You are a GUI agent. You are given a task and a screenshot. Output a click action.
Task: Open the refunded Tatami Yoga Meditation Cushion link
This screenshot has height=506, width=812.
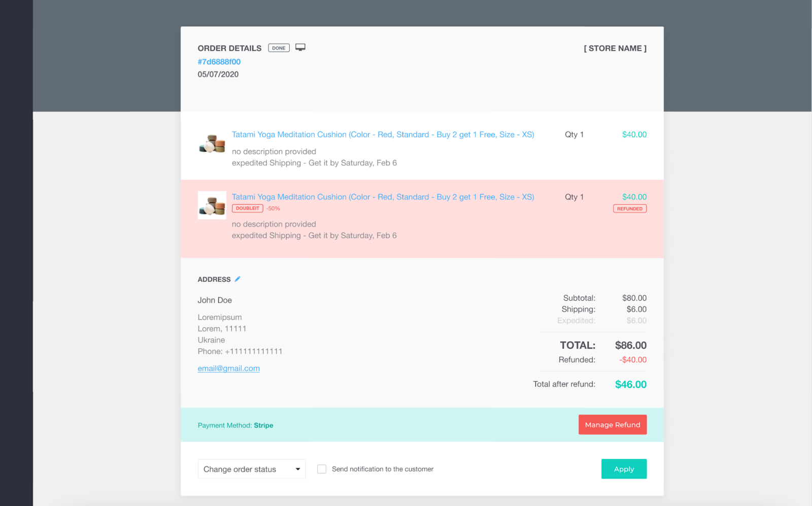coord(383,197)
